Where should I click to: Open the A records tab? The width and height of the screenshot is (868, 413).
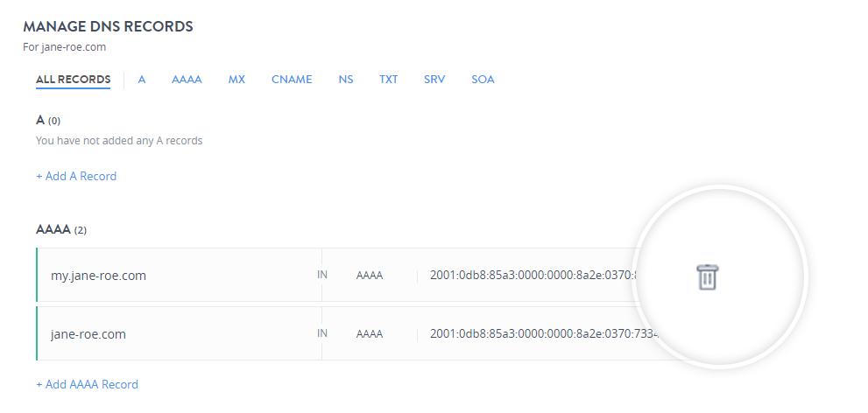coord(141,80)
